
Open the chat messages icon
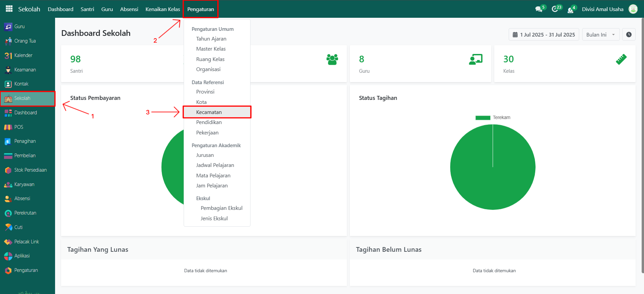pos(539,9)
